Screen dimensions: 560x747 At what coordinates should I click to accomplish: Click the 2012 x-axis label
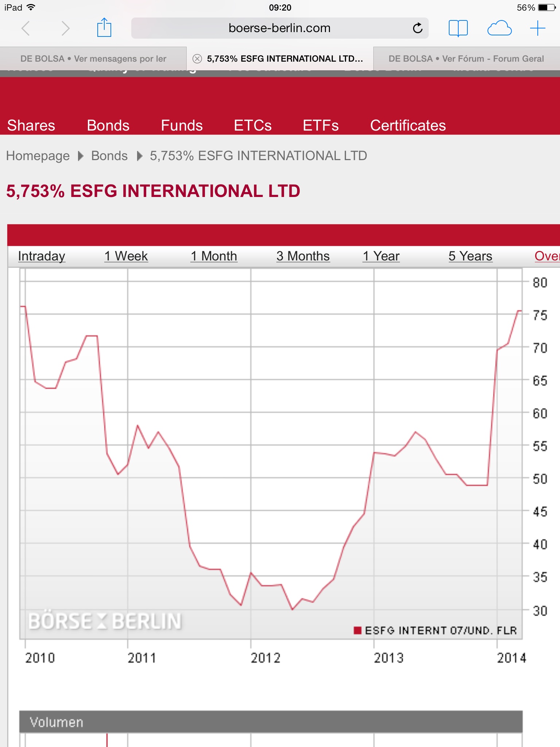[x=265, y=658]
